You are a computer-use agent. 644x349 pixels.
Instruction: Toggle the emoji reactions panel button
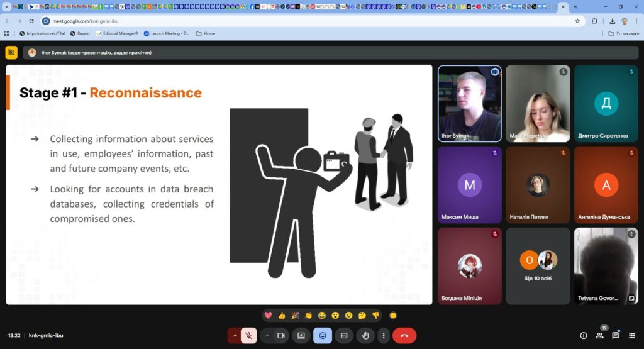[x=323, y=336]
